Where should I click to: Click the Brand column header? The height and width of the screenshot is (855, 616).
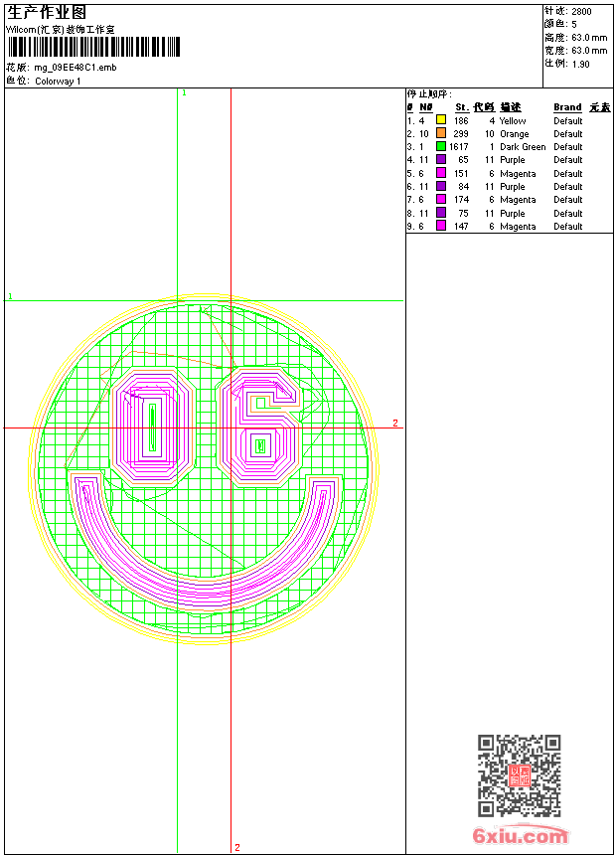[x=567, y=107]
